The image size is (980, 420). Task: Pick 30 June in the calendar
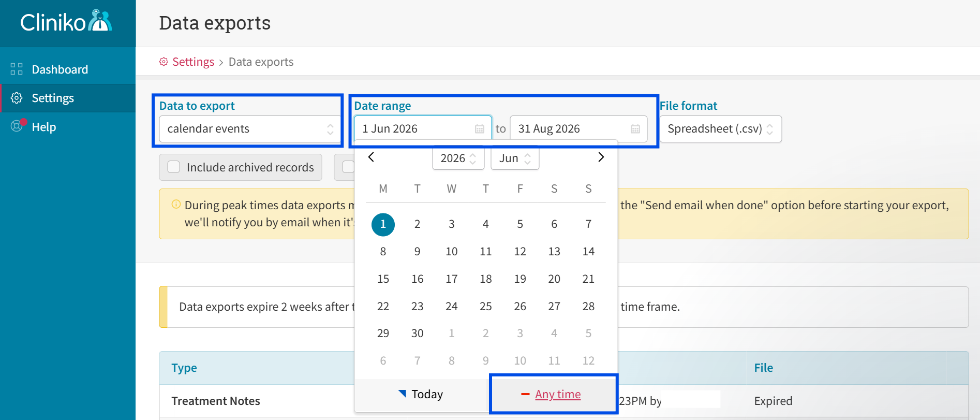(418, 333)
